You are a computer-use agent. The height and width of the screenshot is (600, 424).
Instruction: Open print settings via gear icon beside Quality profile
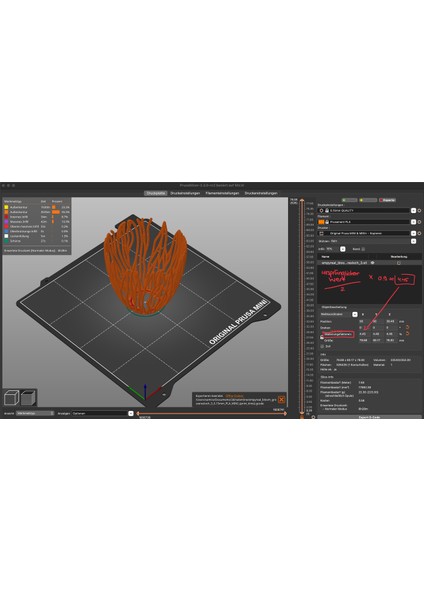[x=419, y=210]
